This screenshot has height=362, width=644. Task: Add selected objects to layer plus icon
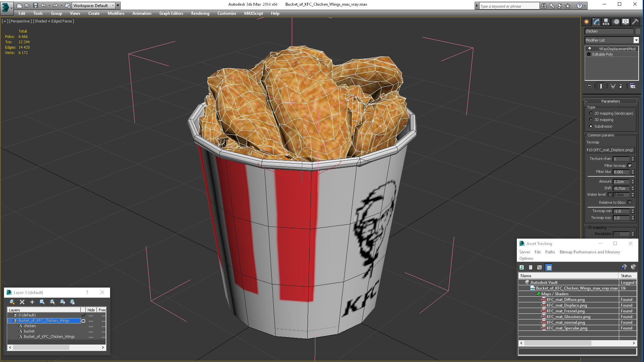pyautogui.click(x=32, y=302)
